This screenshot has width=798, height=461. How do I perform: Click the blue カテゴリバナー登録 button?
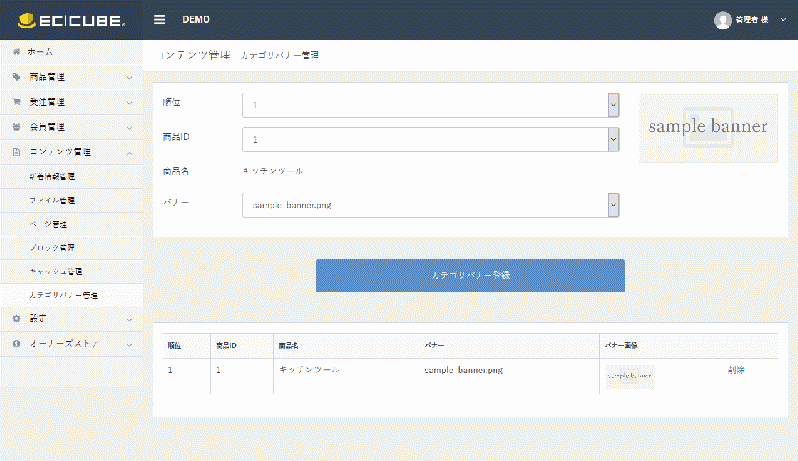[x=470, y=275]
